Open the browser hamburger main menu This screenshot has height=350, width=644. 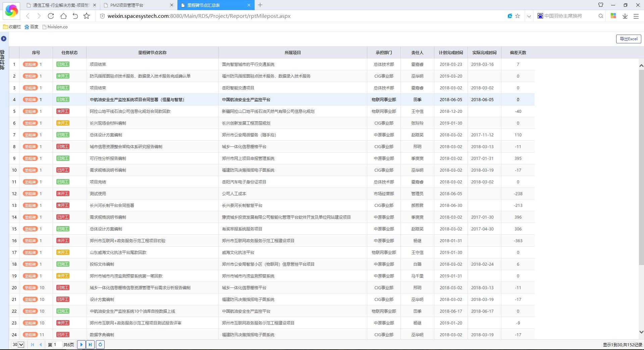pyautogui.click(x=636, y=16)
